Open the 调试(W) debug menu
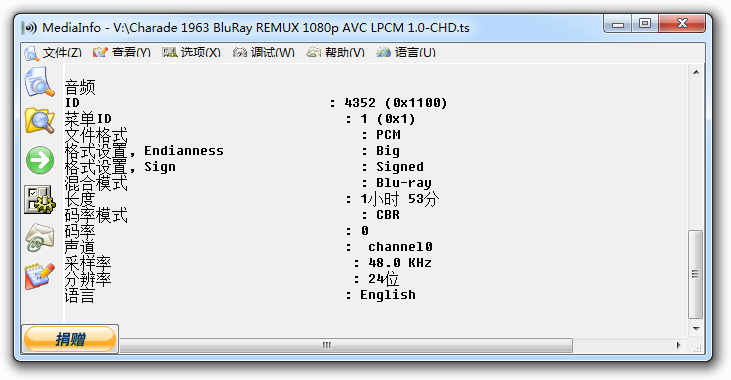This screenshot has width=731, height=380. click(263, 52)
